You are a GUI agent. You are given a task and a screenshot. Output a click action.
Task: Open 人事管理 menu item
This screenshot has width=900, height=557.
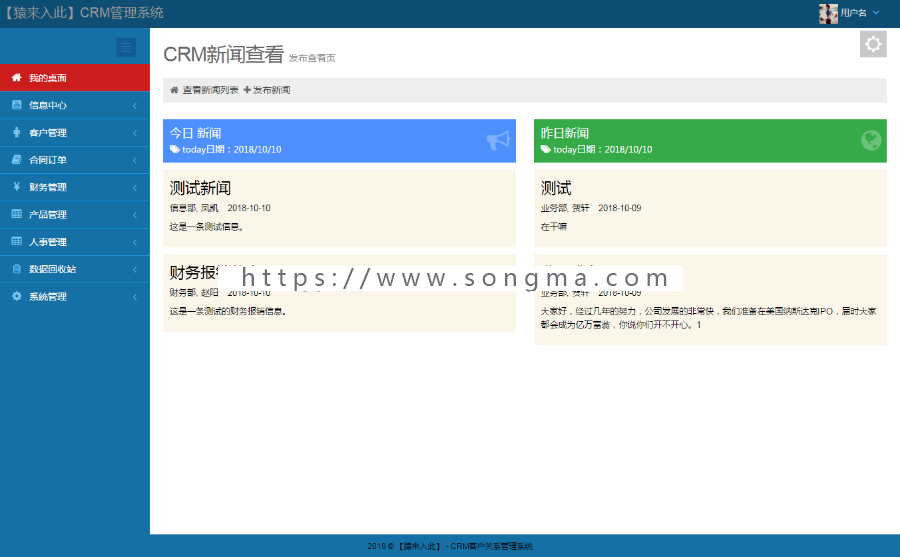(x=75, y=242)
